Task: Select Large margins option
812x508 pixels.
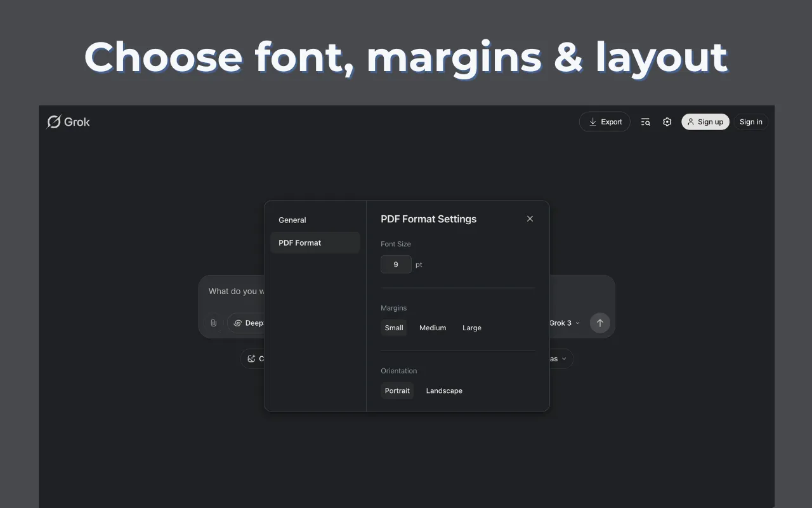Action: [472, 328]
